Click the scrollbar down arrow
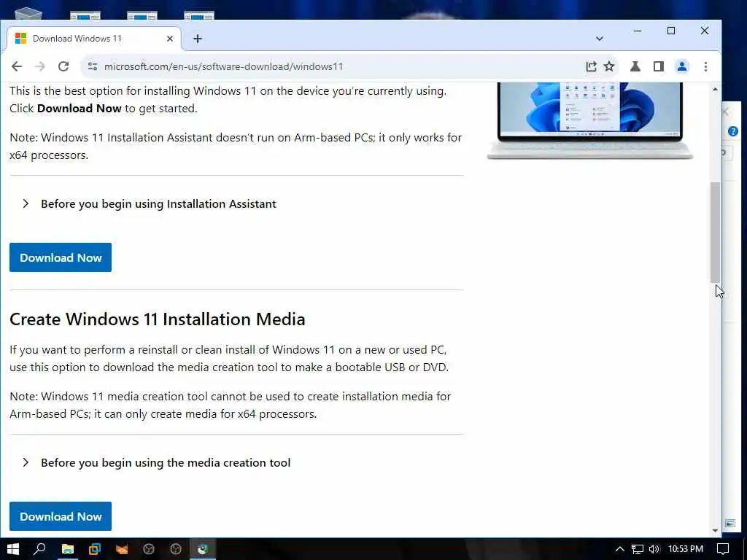 coord(715,531)
